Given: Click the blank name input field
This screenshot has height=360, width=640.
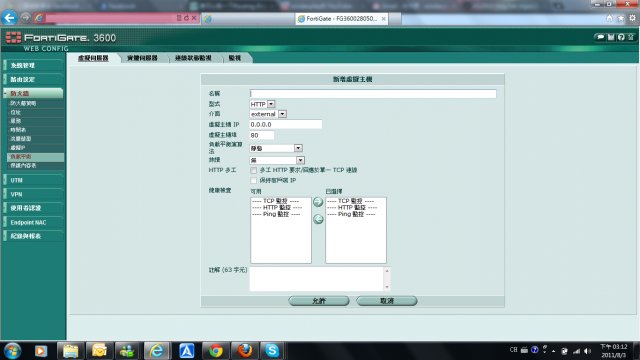Looking at the screenshot, I should click(x=373, y=94).
